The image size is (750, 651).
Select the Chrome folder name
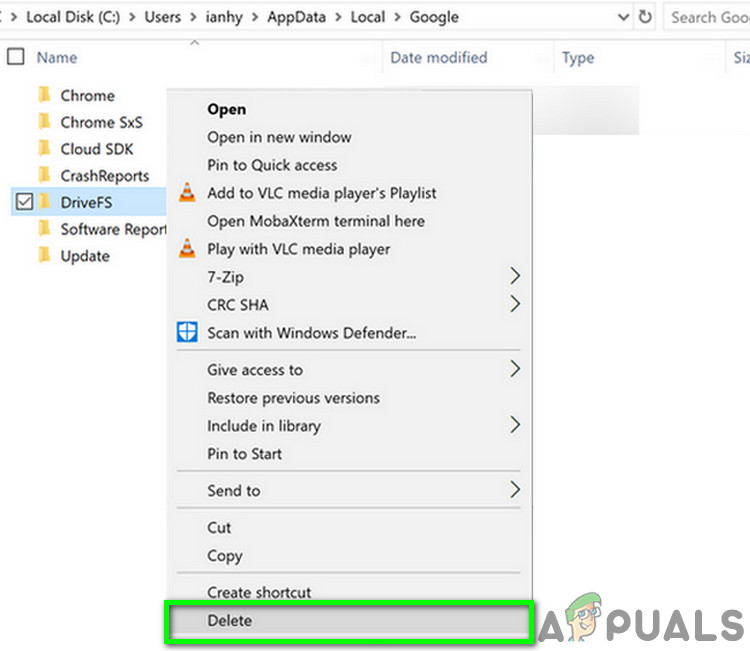pos(88,96)
